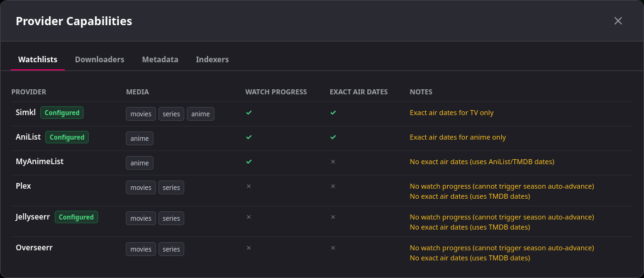Click the anime tag in AniList row

(x=140, y=138)
